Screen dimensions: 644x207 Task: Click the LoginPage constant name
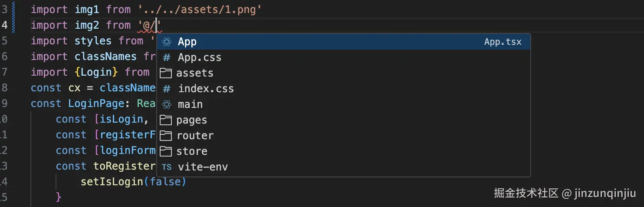coord(99,103)
